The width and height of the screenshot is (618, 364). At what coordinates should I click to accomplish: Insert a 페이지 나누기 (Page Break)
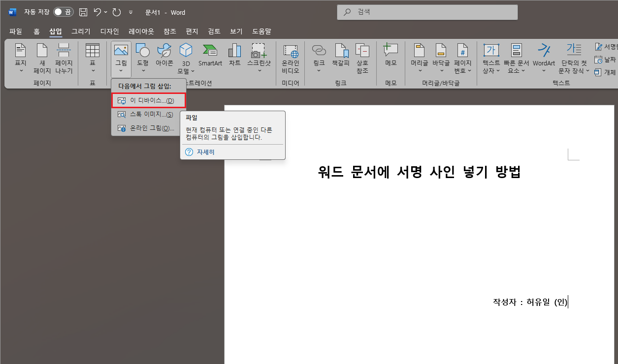[x=64, y=59]
